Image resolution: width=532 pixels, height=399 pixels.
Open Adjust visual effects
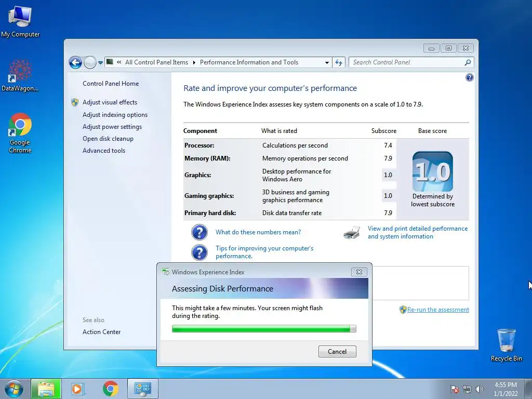(110, 102)
